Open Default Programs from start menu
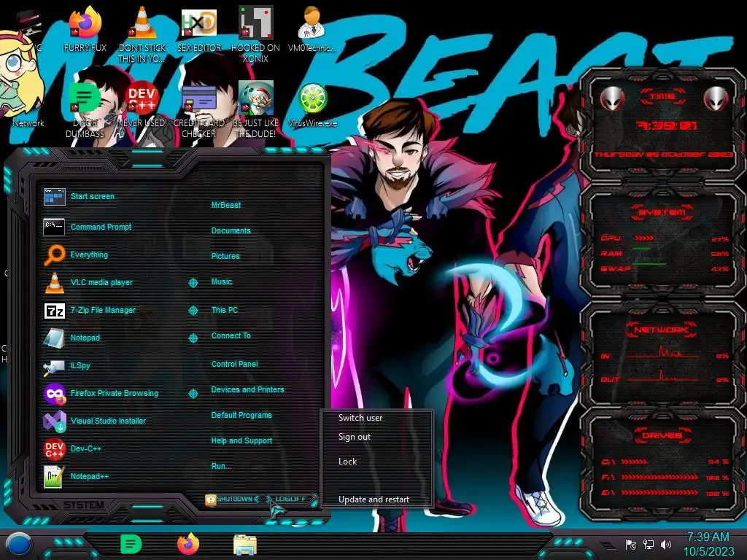The image size is (747, 560). coord(241,415)
